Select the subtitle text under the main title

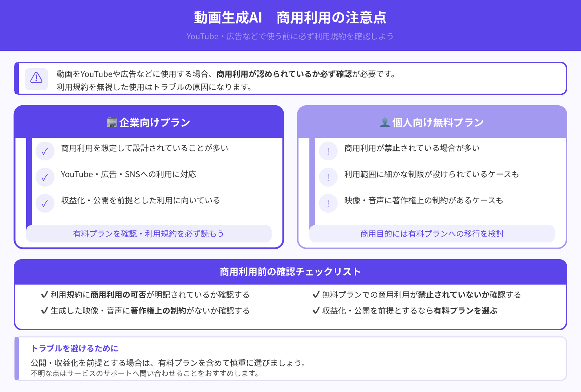(x=290, y=36)
